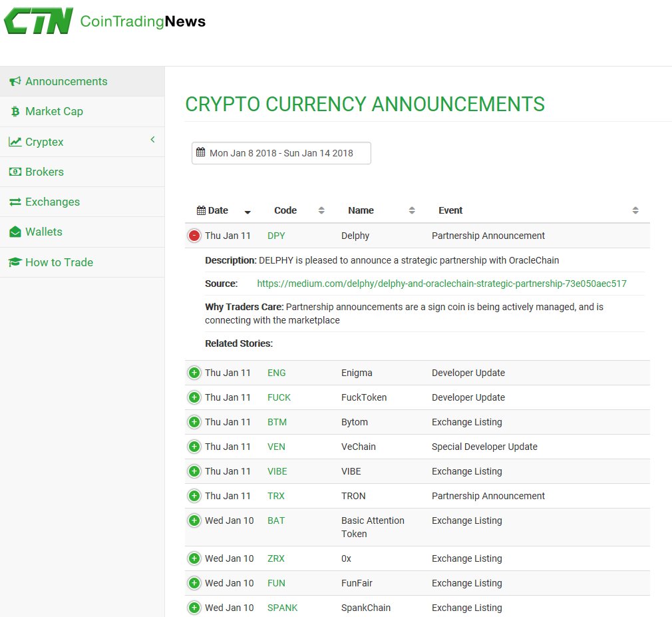Expand the Basic Attention Token row

pyautogui.click(x=194, y=520)
